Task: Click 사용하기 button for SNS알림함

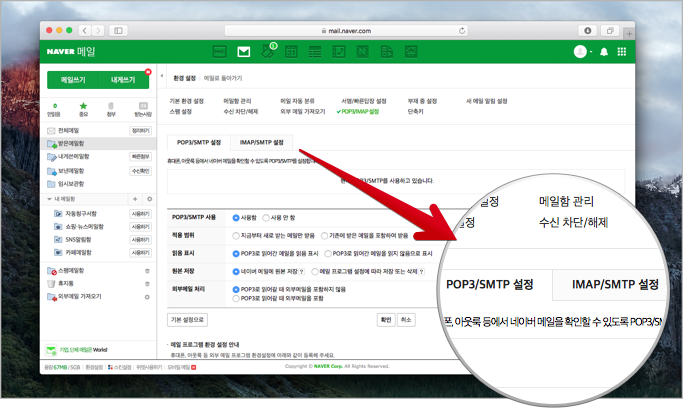Action: pyautogui.click(x=141, y=239)
